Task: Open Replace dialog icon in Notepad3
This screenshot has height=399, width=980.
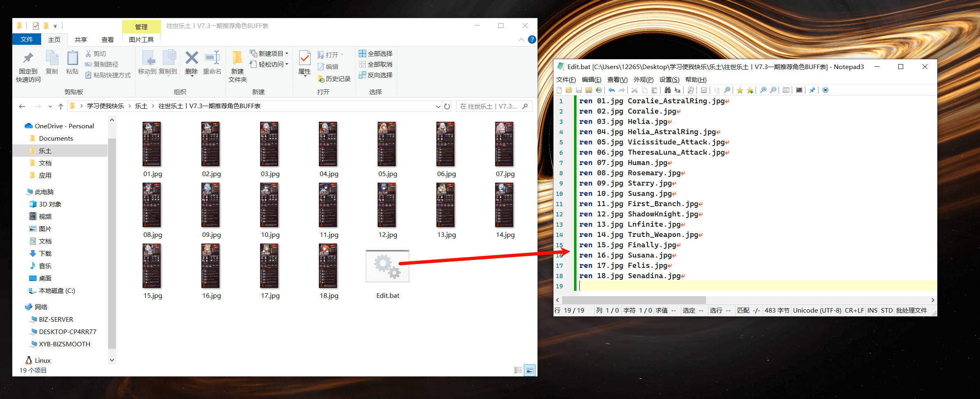Action: point(678,90)
